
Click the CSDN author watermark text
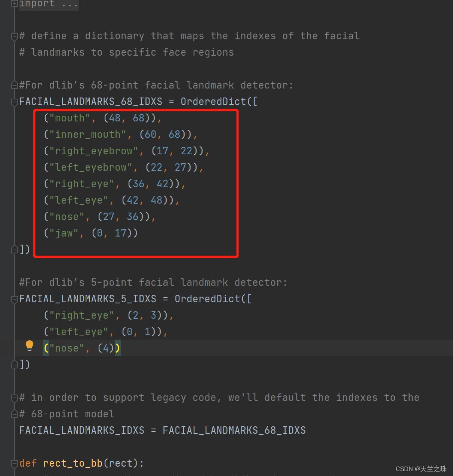421,469
